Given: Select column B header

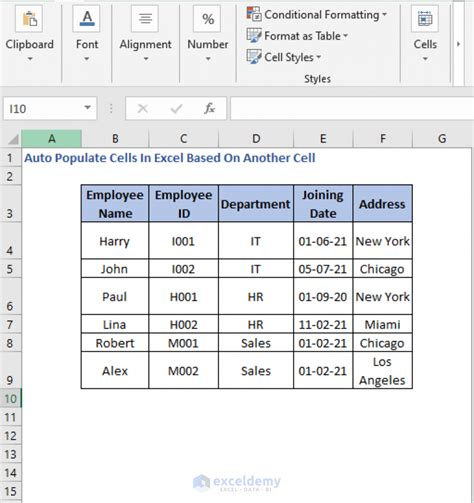Looking at the screenshot, I should pos(115,138).
